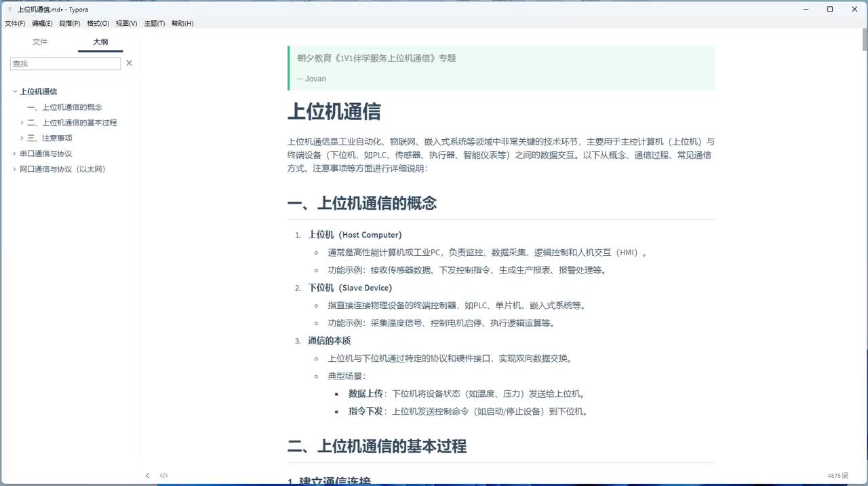Click the line starting 通常是高性能计算机或工业PC
The height and width of the screenshot is (486, 868).
pyautogui.click(x=487, y=253)
